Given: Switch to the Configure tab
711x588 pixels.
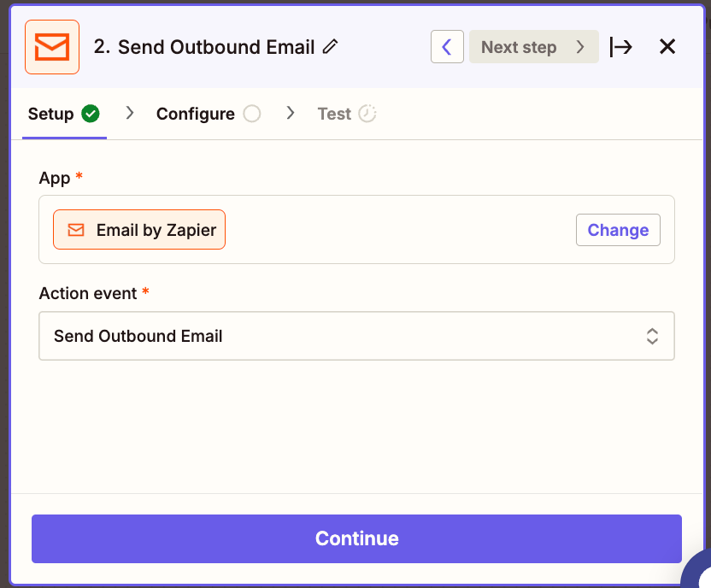Looking at the screenshot, I should point(196,114).
